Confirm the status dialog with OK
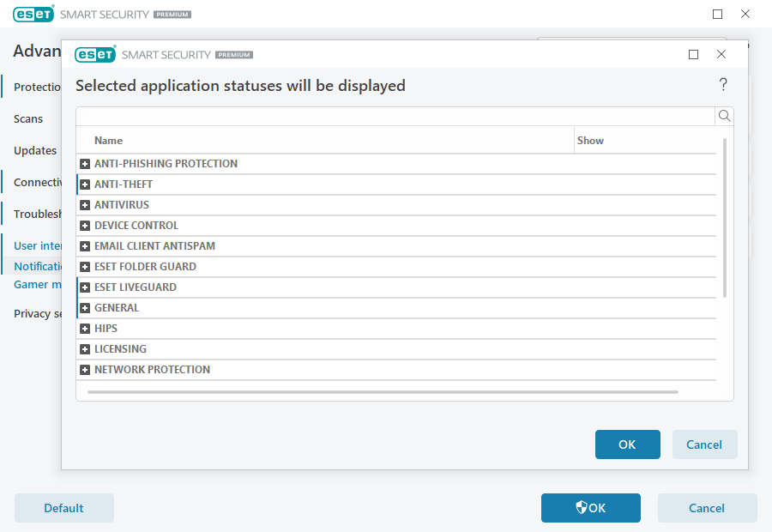 pyautogui.click(x=627, y=444)
